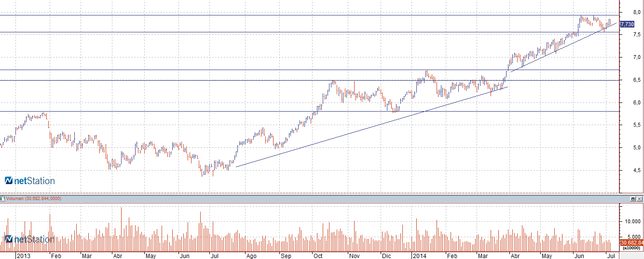Viewport: 644px width, 259px height.
Task: Select the horizontal line at the 6,5 level
Action: click(193, 80)
